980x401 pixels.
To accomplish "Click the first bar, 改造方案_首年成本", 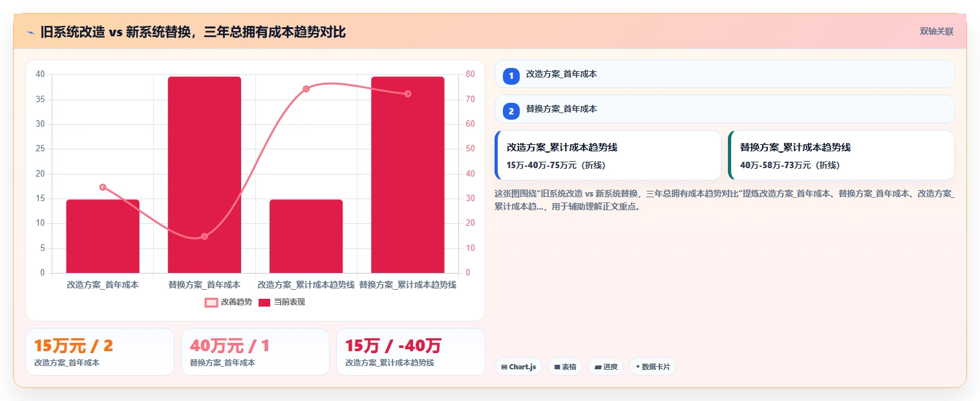I will coord(103,236).
